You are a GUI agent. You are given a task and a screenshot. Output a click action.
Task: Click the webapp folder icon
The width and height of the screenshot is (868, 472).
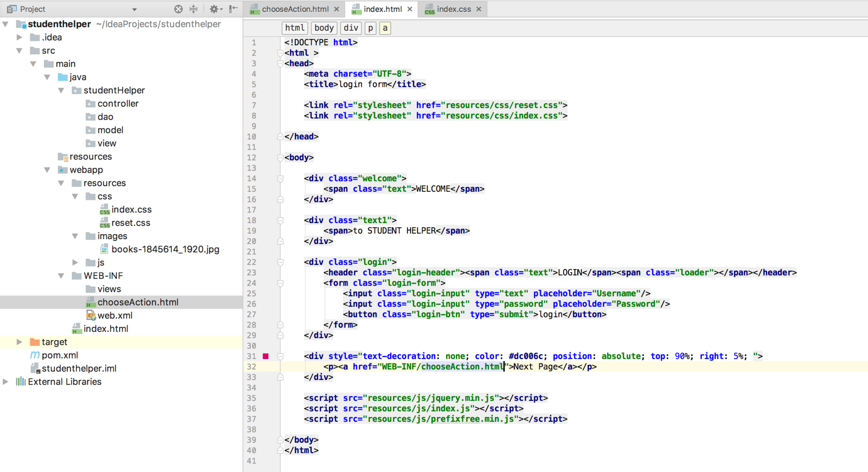coord(63,170)
